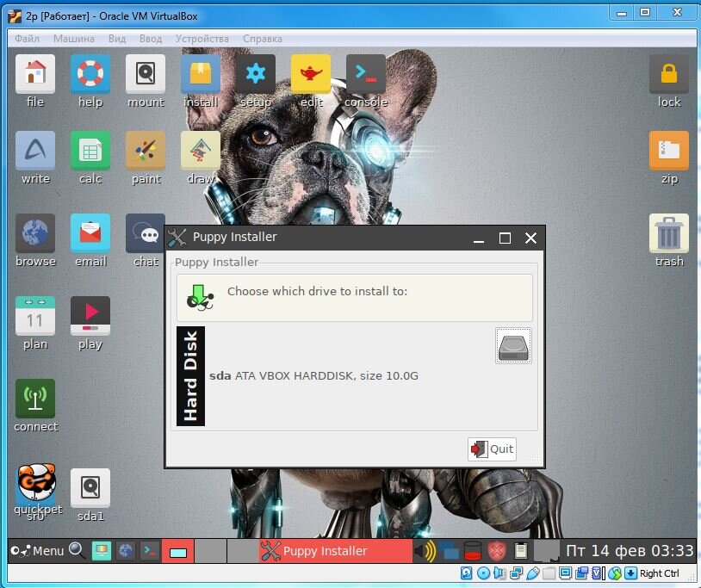The width and height of the screenshot is (701, 588).
Task: Click Puppy Installer taskbar entry
Action: click(x=335, y=551)
